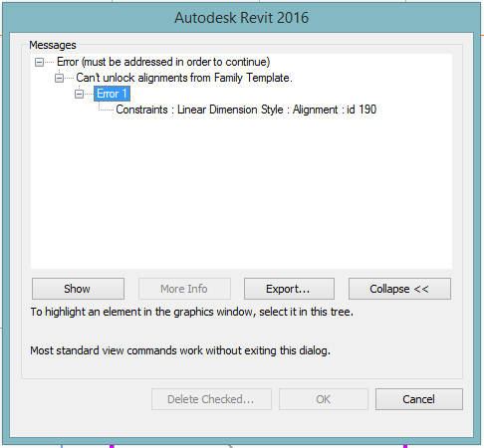Screen dimensions: 484x448
Task: Click the "Messages" group label
Action: pyautogui.click(x=53, y=45)
